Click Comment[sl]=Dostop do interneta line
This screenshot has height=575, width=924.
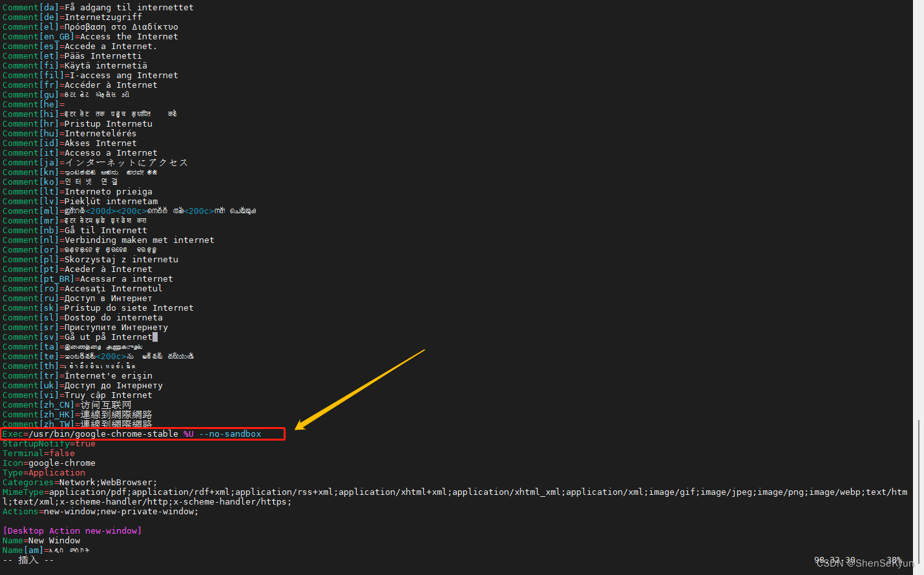pos(82,318)
